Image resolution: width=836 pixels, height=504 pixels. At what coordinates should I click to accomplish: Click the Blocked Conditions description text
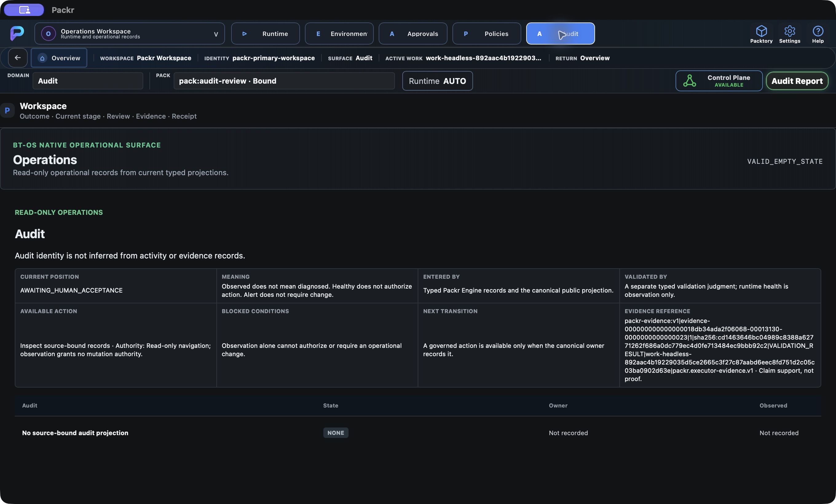pos(311,350)
